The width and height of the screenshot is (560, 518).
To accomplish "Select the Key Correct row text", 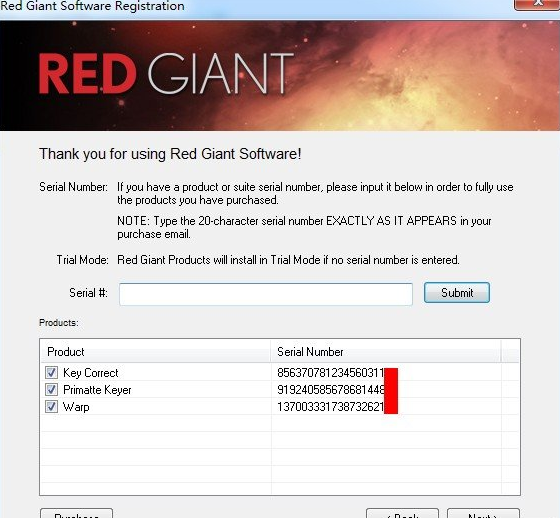I will [90, 373].
